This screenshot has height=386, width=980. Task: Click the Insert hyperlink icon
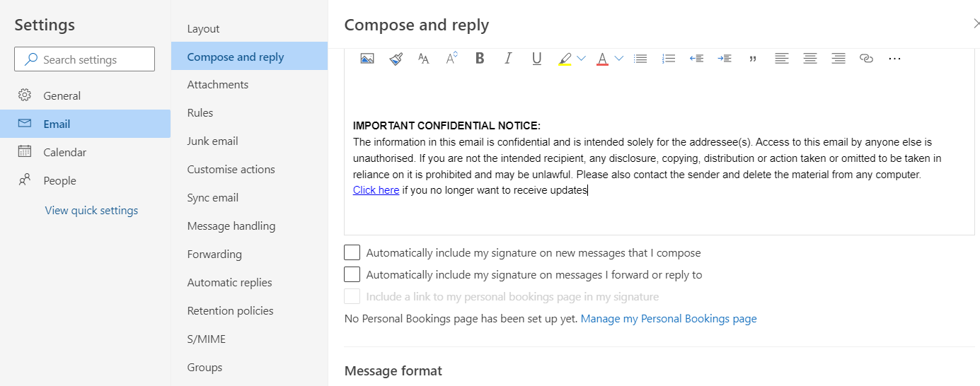pyautogui.click(x=866, y=59)
